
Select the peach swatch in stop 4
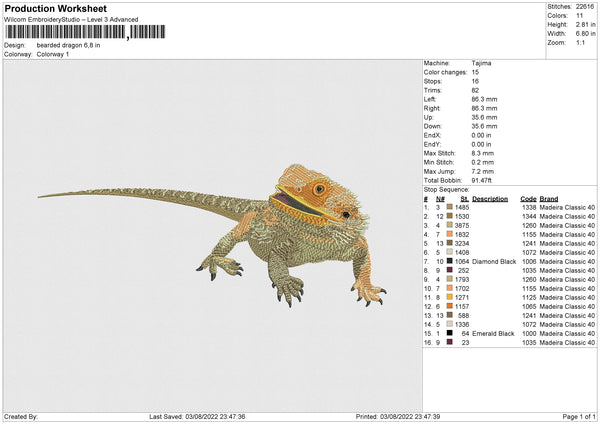pos(450,234)
